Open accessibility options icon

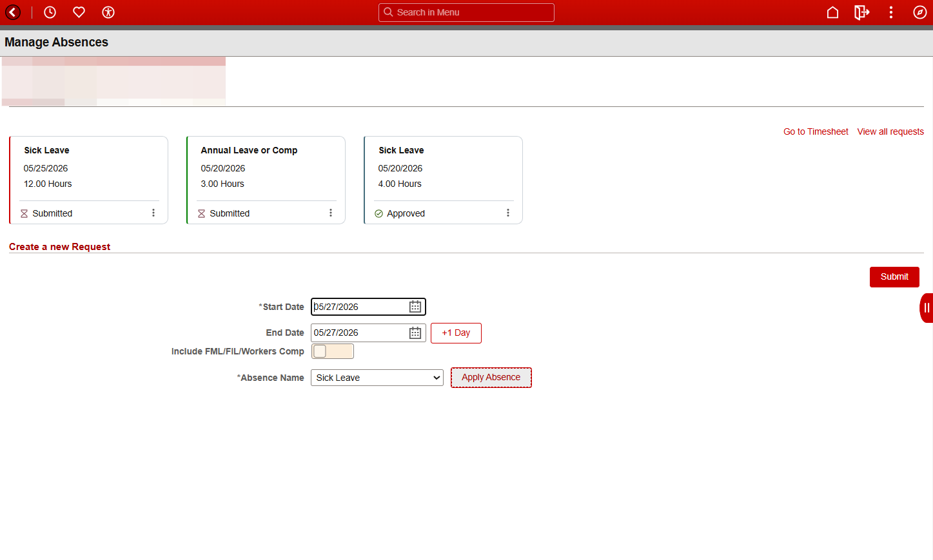[108, 12]
